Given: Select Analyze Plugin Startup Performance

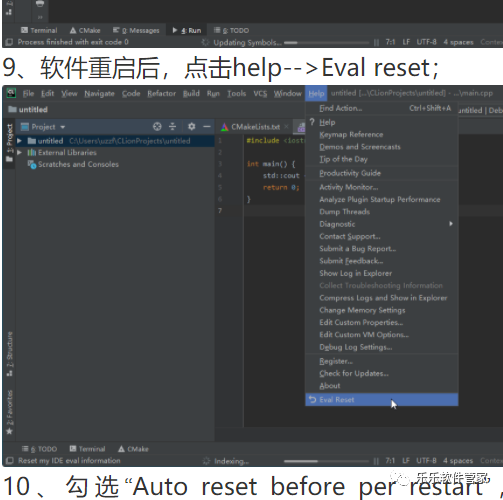Looking at the screenshot, I should tap(382, 200).
